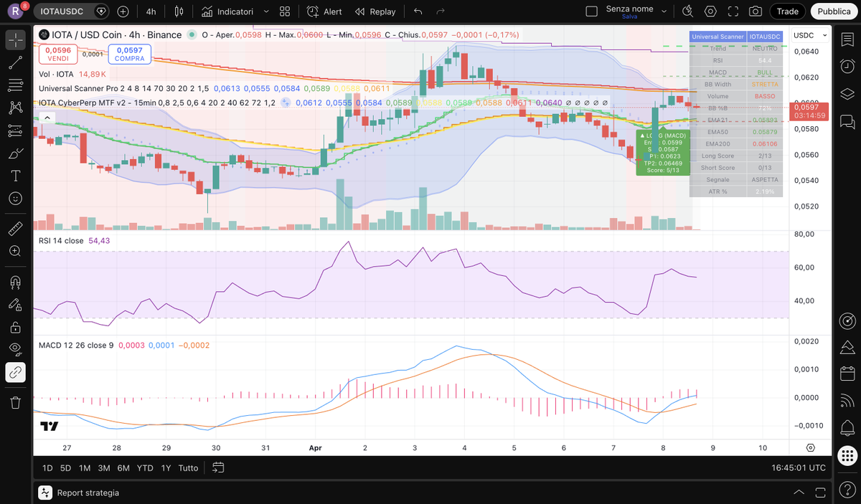Select the Tutto date range
This screenshot has width=861, height=504.
point(188,467)
